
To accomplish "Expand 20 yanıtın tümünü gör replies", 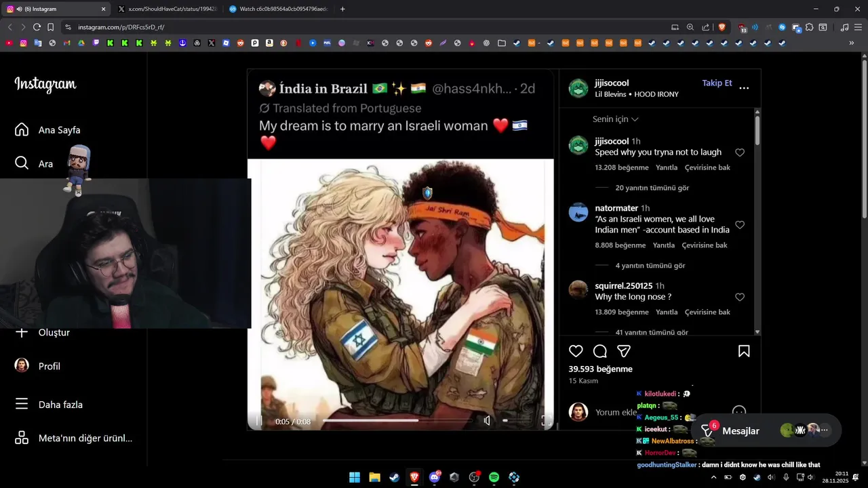I will [652, 188].
